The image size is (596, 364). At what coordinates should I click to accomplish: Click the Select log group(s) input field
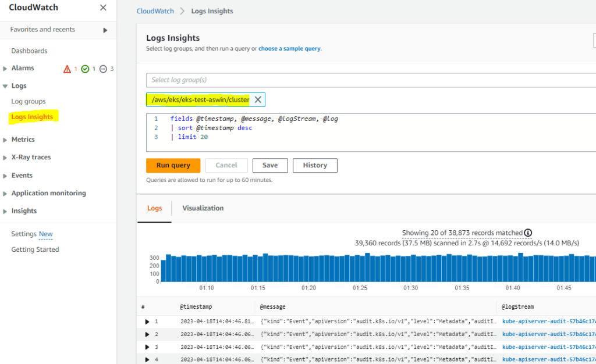click(x=367, y=80)
